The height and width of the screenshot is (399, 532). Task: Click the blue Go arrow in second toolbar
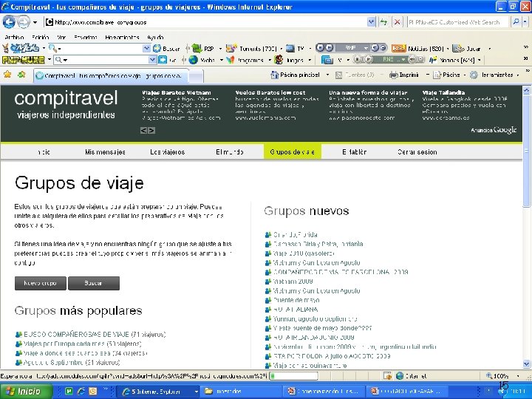tap(163, 60)
